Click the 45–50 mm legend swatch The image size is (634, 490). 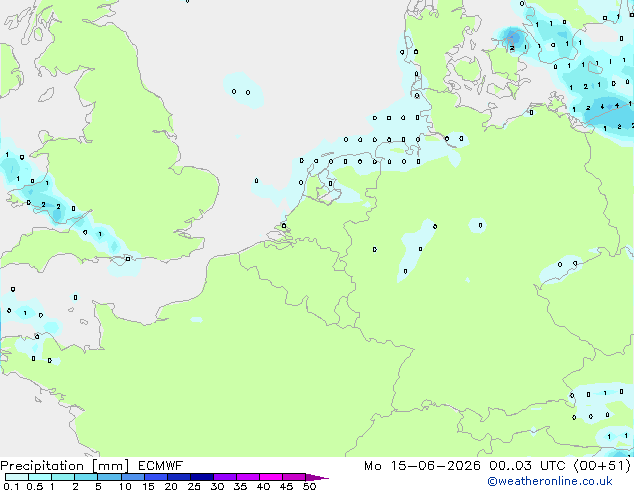point(294,477)
